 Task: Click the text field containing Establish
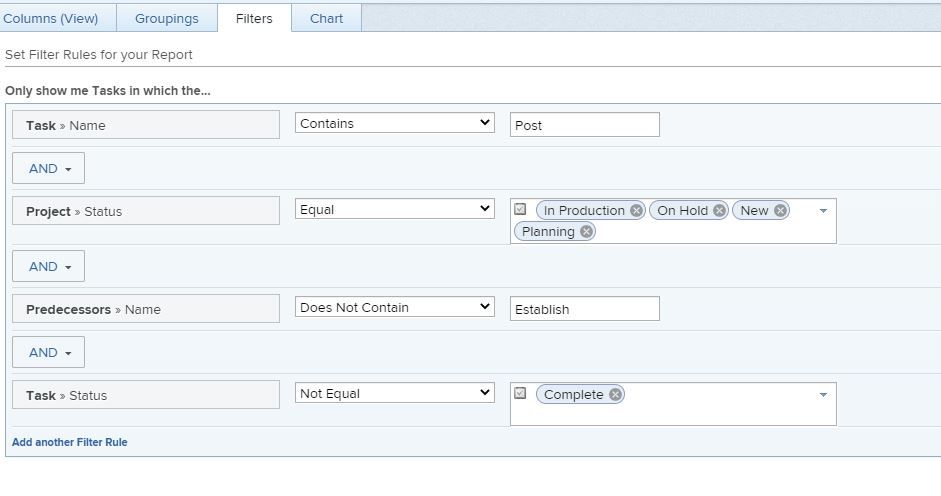pos(584,309)
